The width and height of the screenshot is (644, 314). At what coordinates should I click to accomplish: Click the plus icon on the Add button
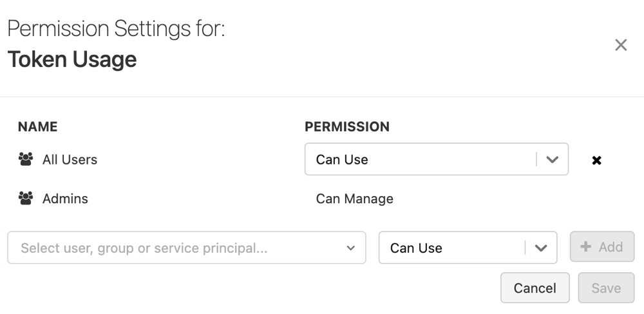tap(586, 247)
